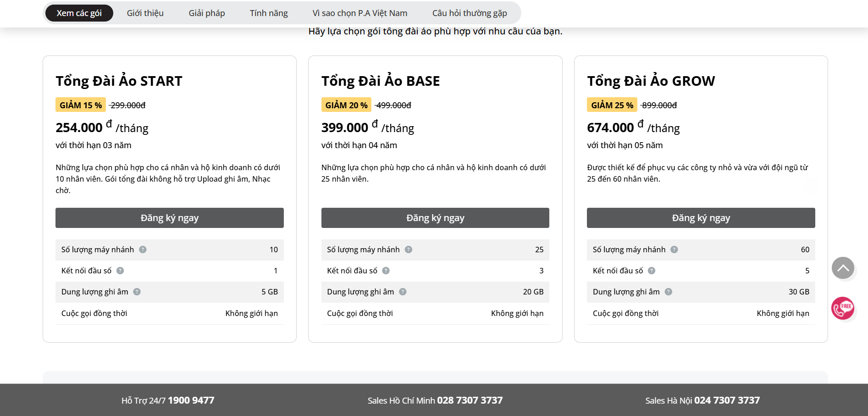868x416 pixels.
Task: Select the 'Xem các gói' tab
Action: tap(79, 13)
